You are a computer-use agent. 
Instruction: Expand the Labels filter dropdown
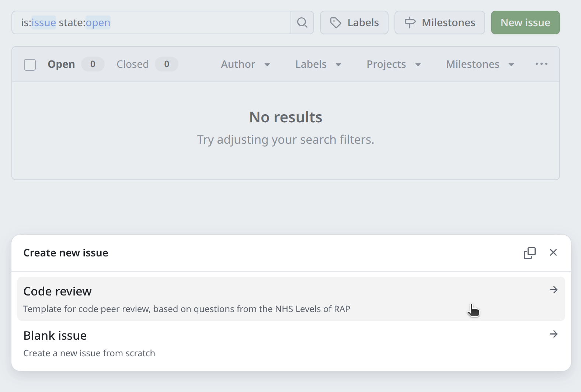point(318,64)
